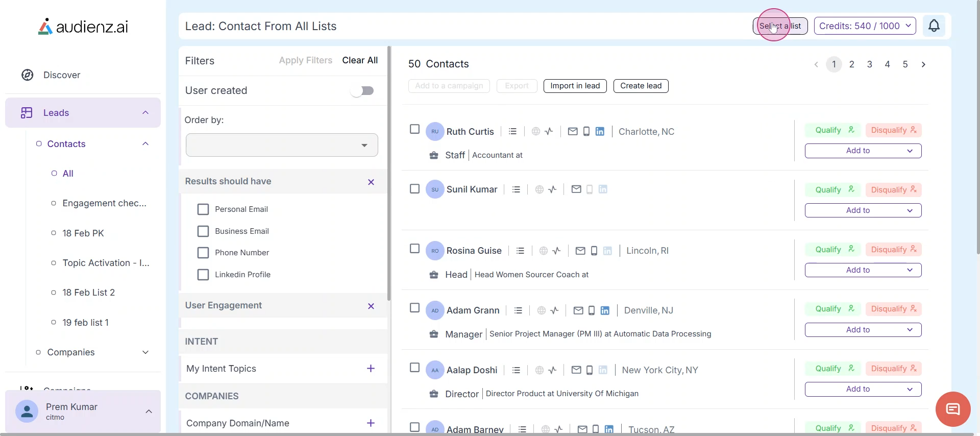980x436 pixels.
Task: Check the Business Email checkbox
Action: point(203,231)
